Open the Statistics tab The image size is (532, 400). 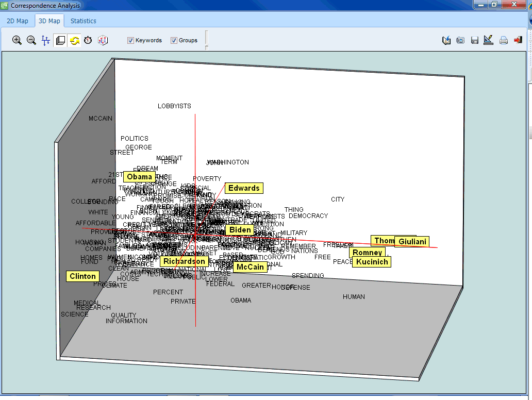pyautogui.click(x=84, y=21)
